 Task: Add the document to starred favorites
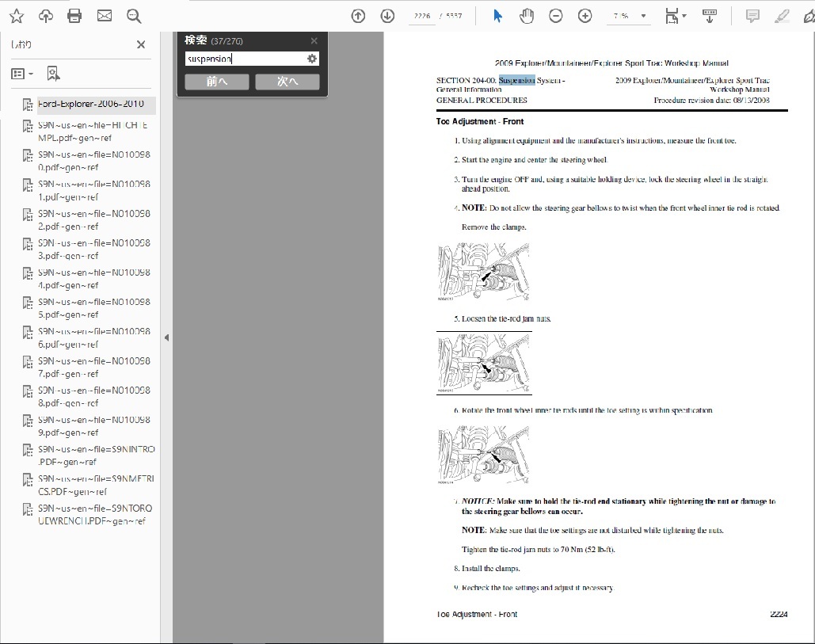pyautogui.click(x=17, y=16)
